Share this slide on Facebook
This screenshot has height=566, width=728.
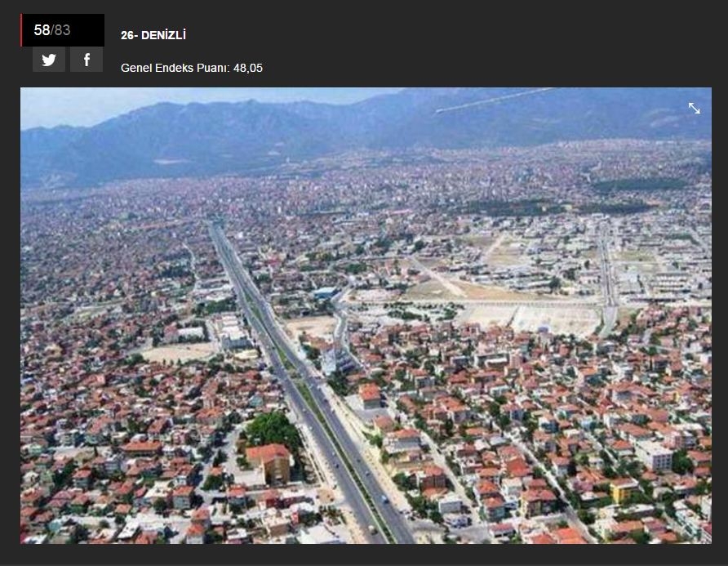[87, 60]
